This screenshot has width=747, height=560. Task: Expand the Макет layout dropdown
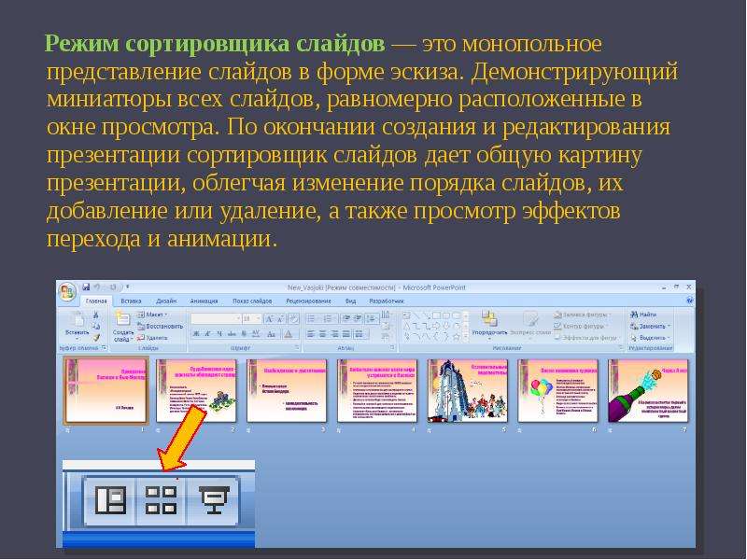pyautogui.click(x=152, y=315)
